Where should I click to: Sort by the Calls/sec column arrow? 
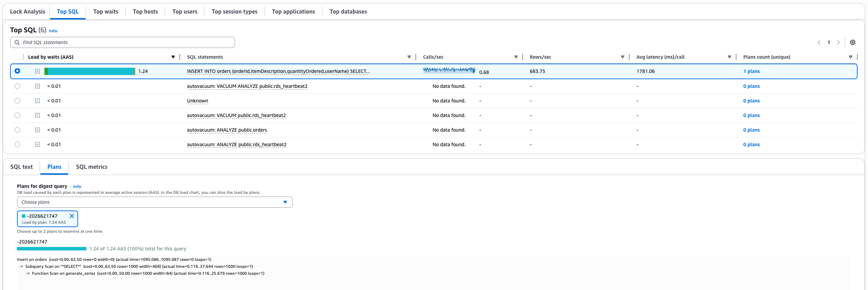pyautogui.click(x=516, y=57)
